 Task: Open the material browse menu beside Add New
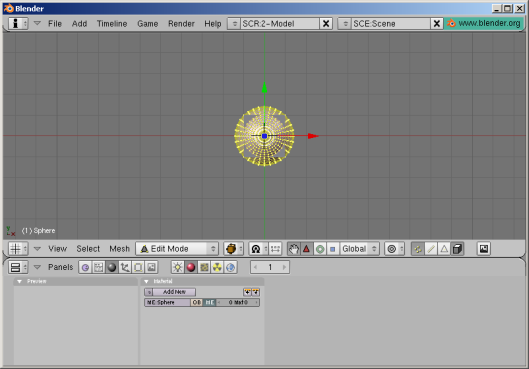149,292
